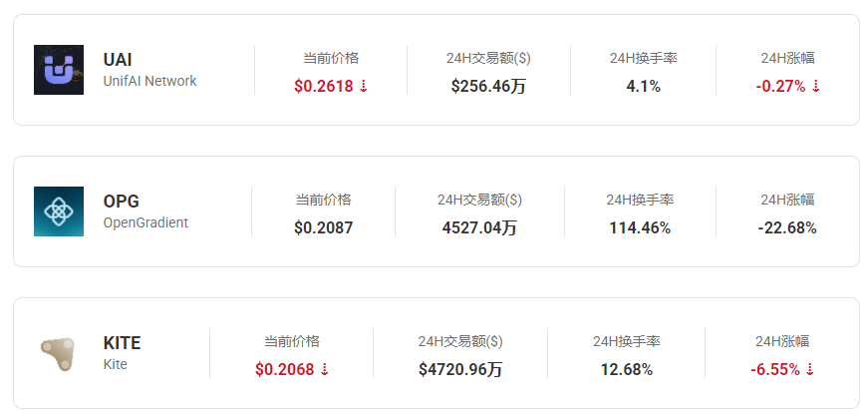Open the OPG token name
The width and height of the screenshot is (868, 418).
click(122, 202)
